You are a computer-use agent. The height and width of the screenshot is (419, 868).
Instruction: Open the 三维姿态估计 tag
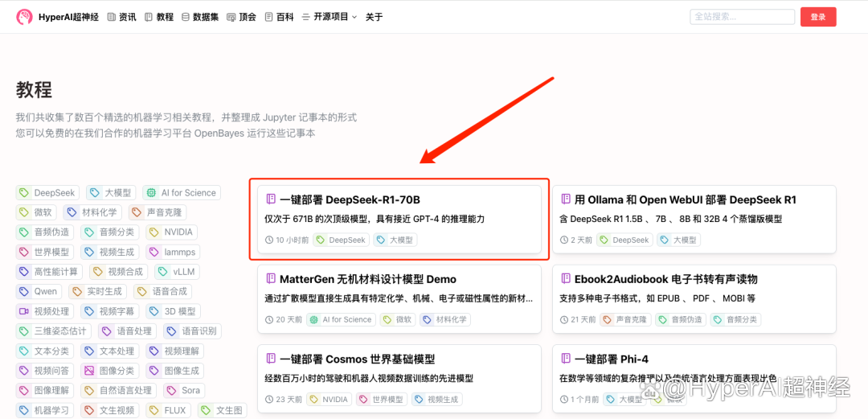pyautogui.click(x=55, y=331)
